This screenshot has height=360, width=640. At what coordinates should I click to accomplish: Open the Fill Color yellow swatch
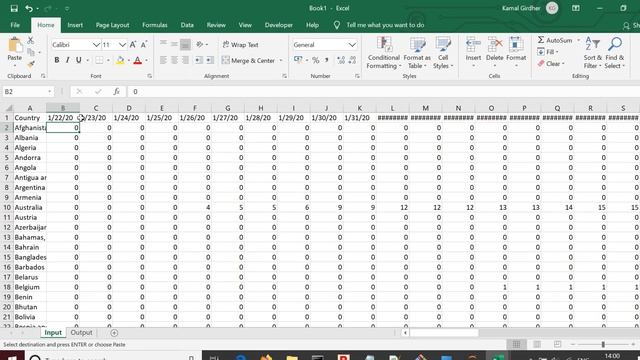tap(120, 60)
